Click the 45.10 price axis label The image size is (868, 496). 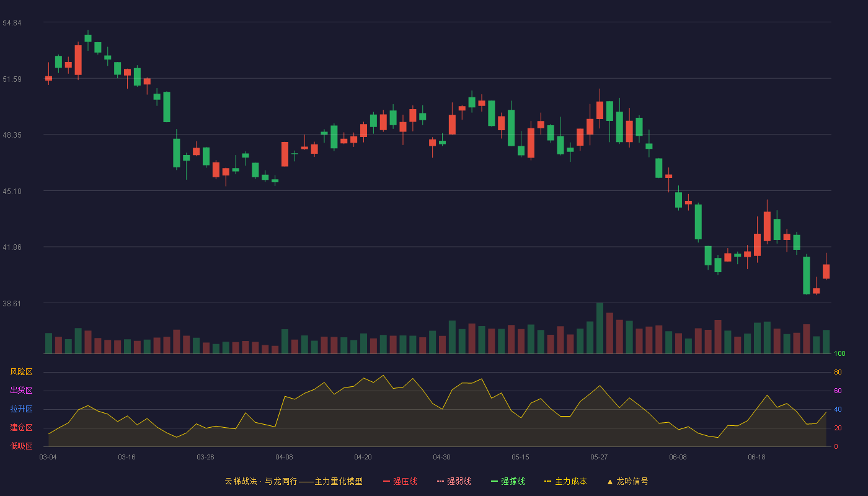(x=12, y=192)
